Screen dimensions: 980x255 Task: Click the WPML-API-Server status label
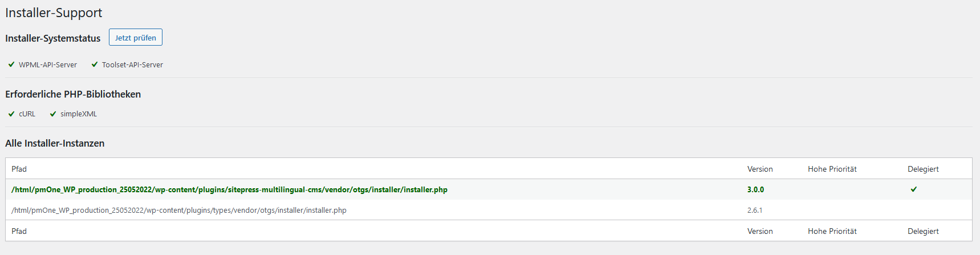pyautogui.click(x=48, y=64)
